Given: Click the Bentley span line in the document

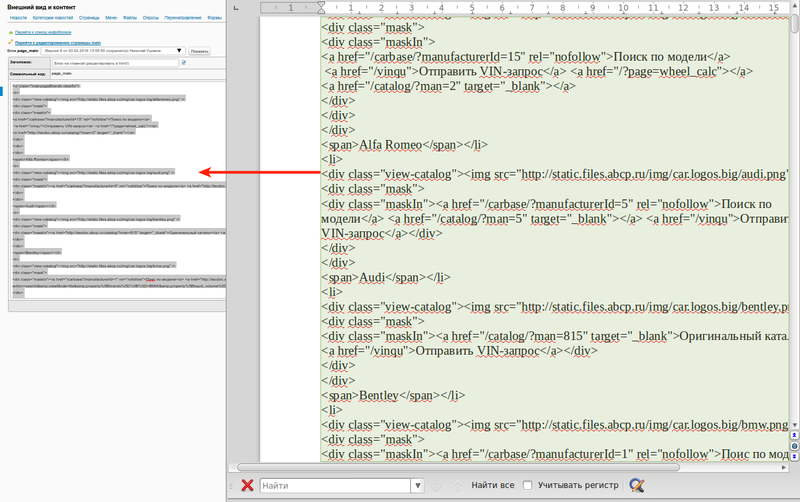Looking at the screenshot, I should 393,395.
